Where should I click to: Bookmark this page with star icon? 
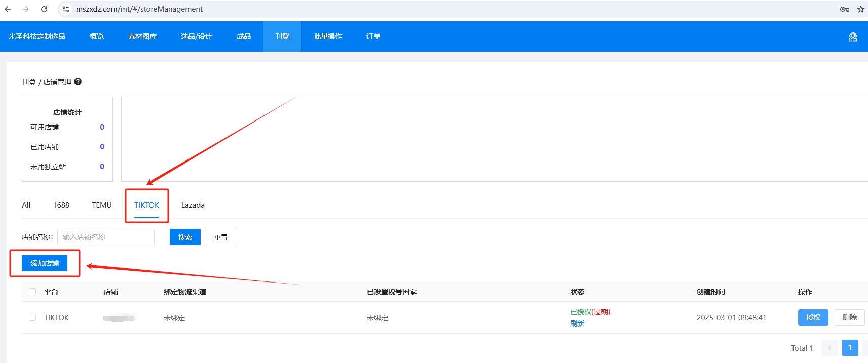860,9
